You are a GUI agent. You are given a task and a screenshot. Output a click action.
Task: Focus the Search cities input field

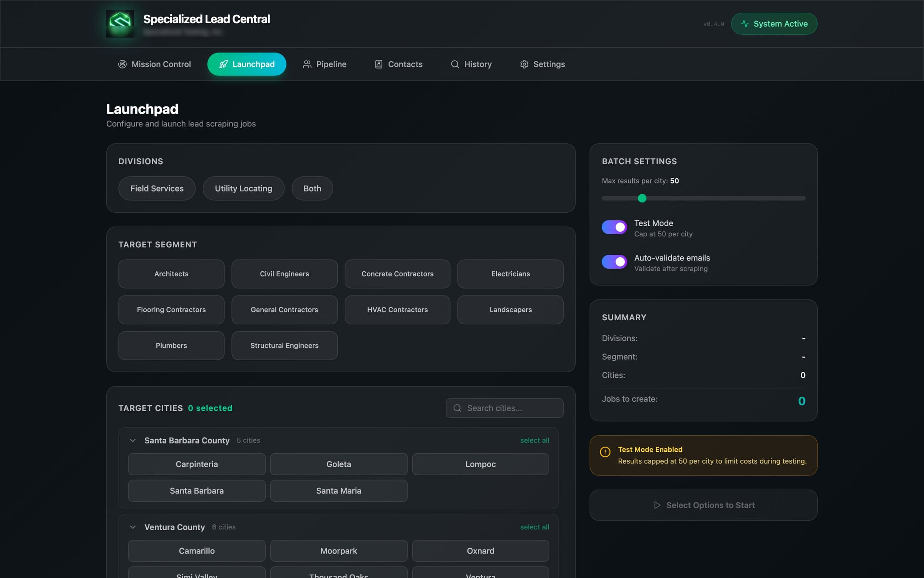tap(505, 408)
